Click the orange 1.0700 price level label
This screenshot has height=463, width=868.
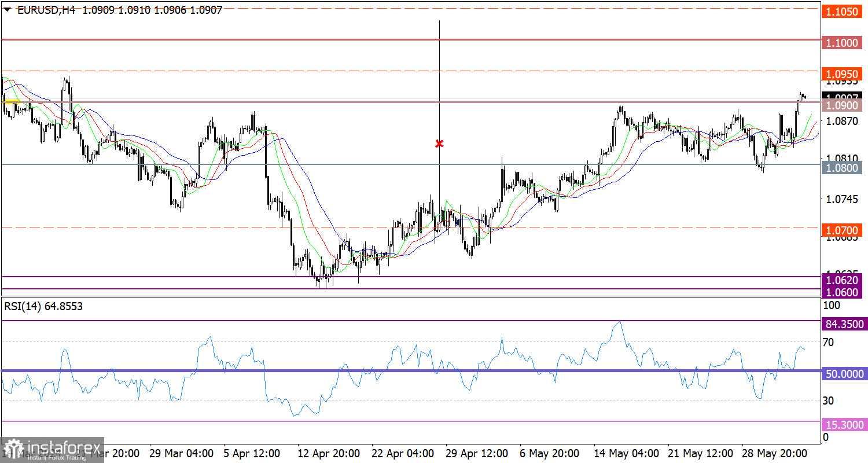843,230
